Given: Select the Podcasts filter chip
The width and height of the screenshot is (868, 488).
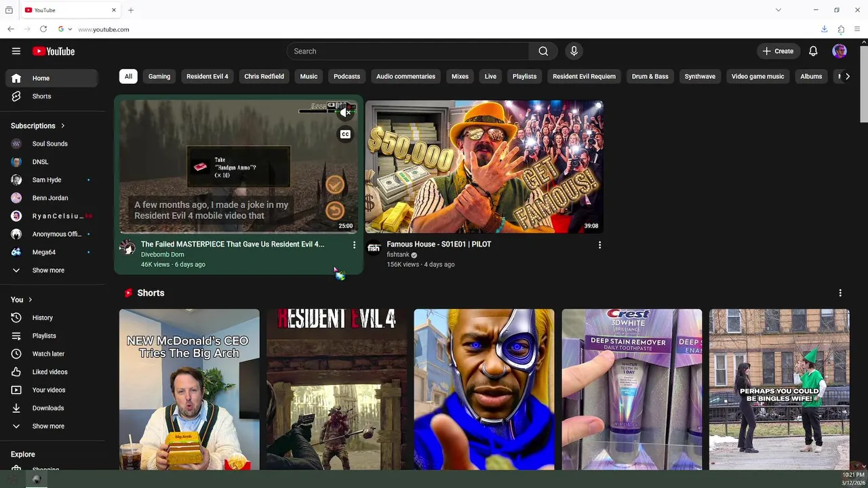Looking at the screenshot, I should pyautogui.click(x=347, y=77).
